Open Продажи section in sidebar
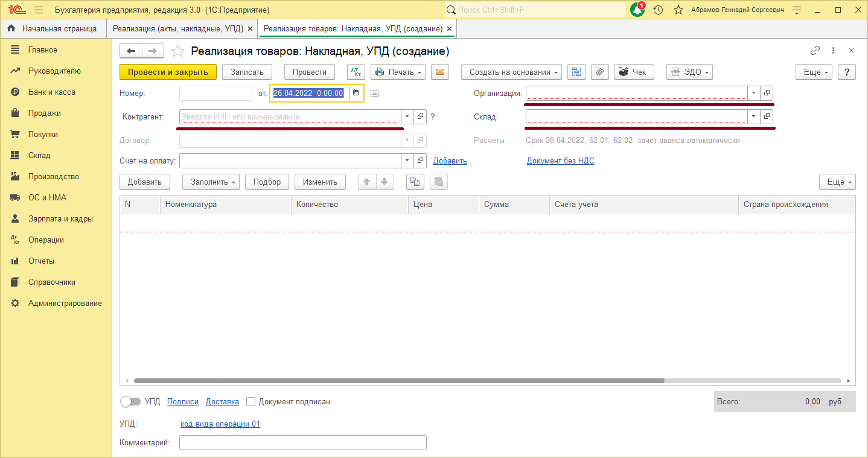 (x=44, y=113)
